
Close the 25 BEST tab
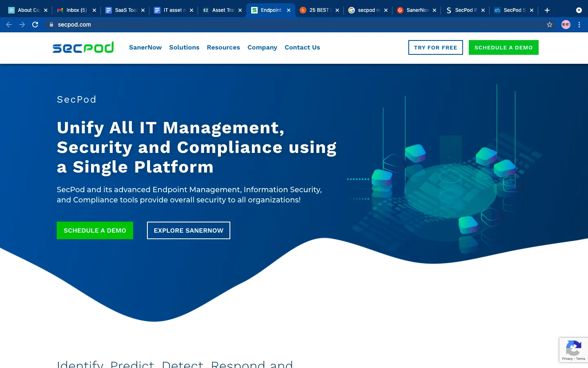(x=337, y=10)
